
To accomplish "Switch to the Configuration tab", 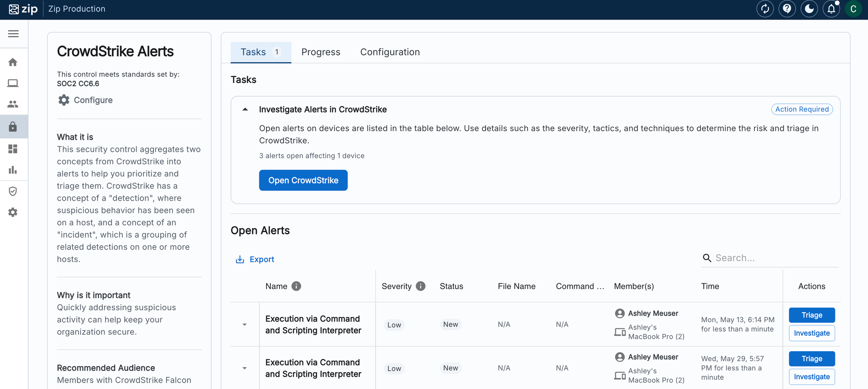I will [x=390, y=52].
